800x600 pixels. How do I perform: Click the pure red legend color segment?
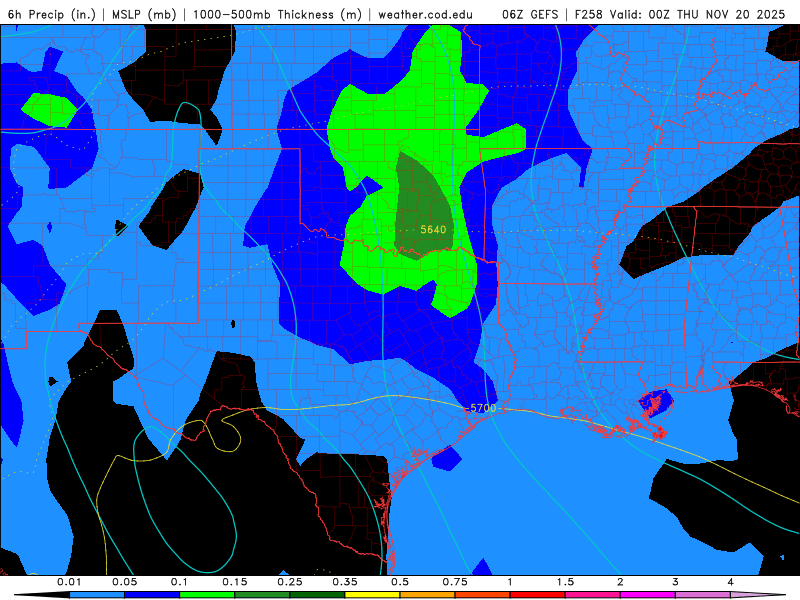click(x=538, y=595)
